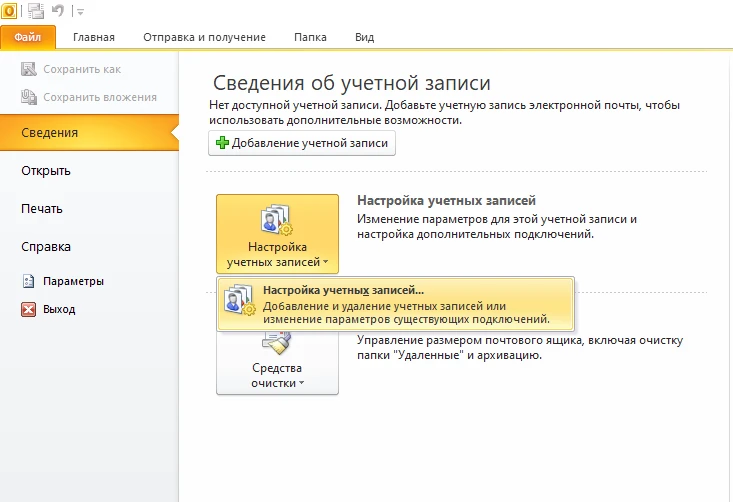Viewport: 733px width, 502px height.
Task: Click the Сохранить вложения paperclip icon
Action: (x=29, y=97)
